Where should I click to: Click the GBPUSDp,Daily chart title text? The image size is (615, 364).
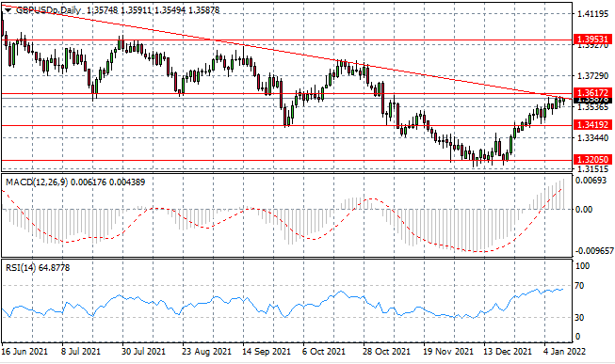[x=48, y=10]
